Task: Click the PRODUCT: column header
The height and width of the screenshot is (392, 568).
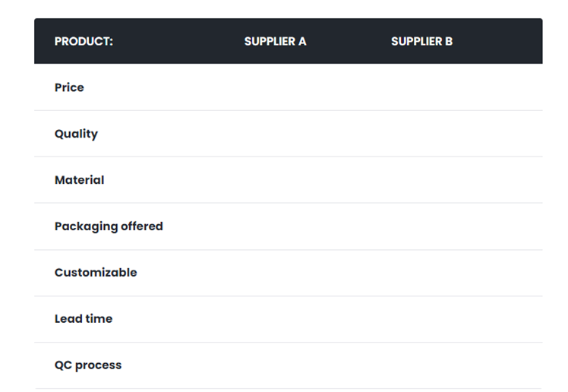Action: (84, 41)
